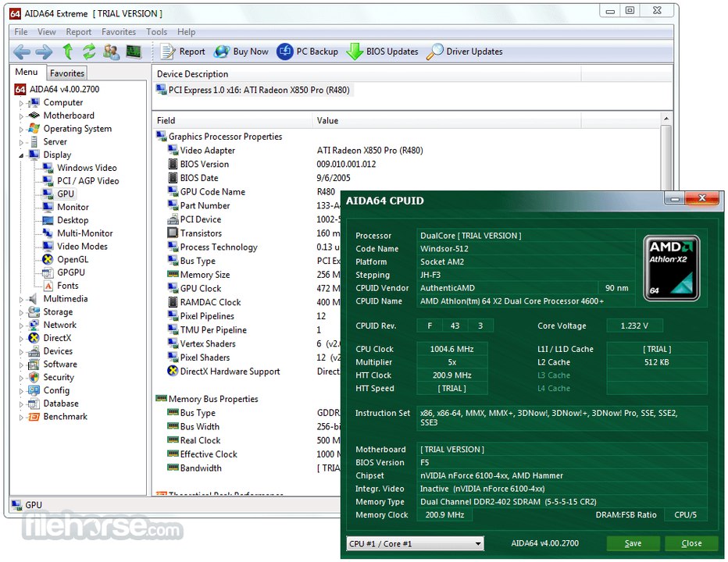Open the Report wizard button

pos(183,52)
